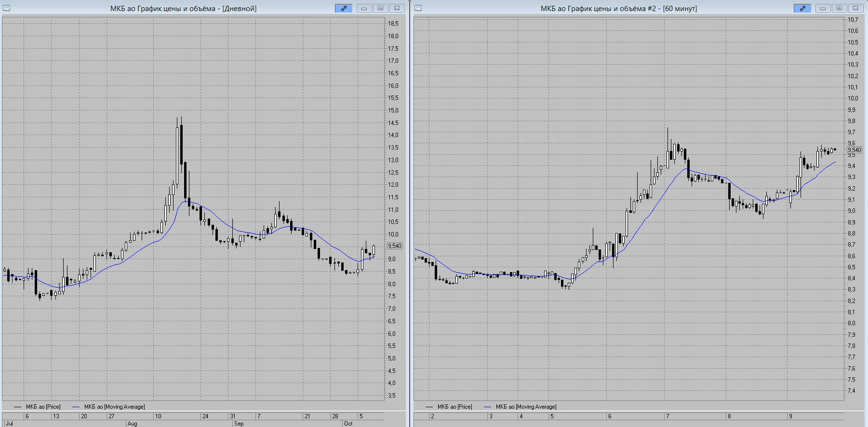Click the 3,5 price level on daily chart scale

pyautogui.click(x=392, y=396)
